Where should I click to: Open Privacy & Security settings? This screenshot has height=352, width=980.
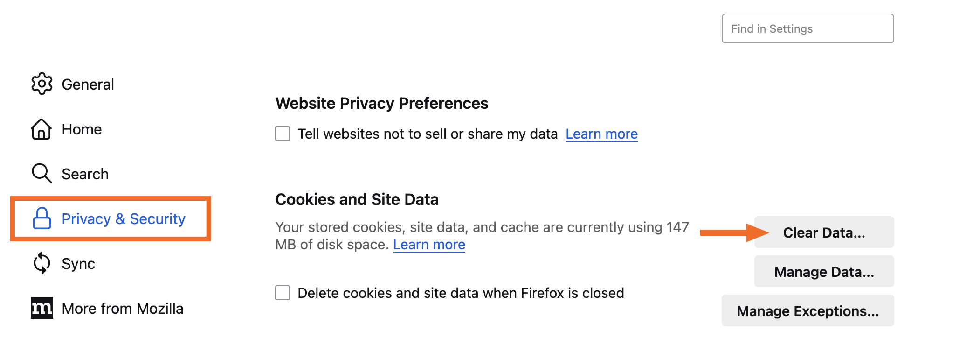click(124, 219)
